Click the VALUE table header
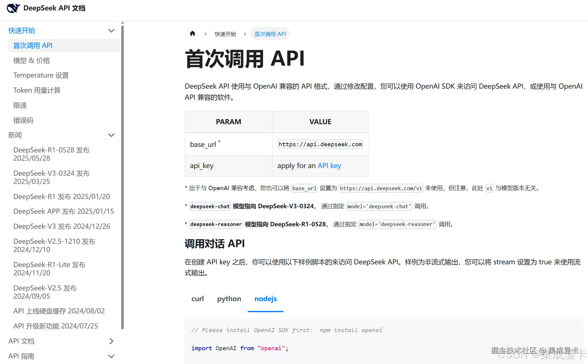The image size is (588, 364). 320,122
